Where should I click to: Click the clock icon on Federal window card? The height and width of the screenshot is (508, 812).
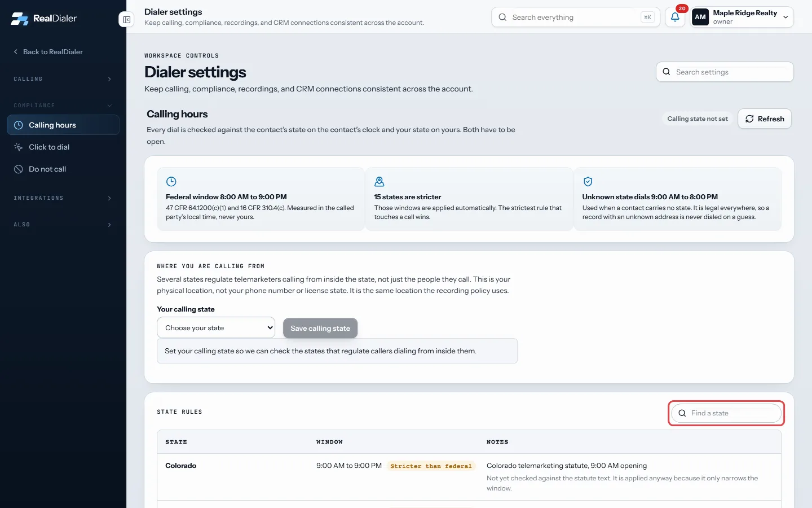click(171, 182)
